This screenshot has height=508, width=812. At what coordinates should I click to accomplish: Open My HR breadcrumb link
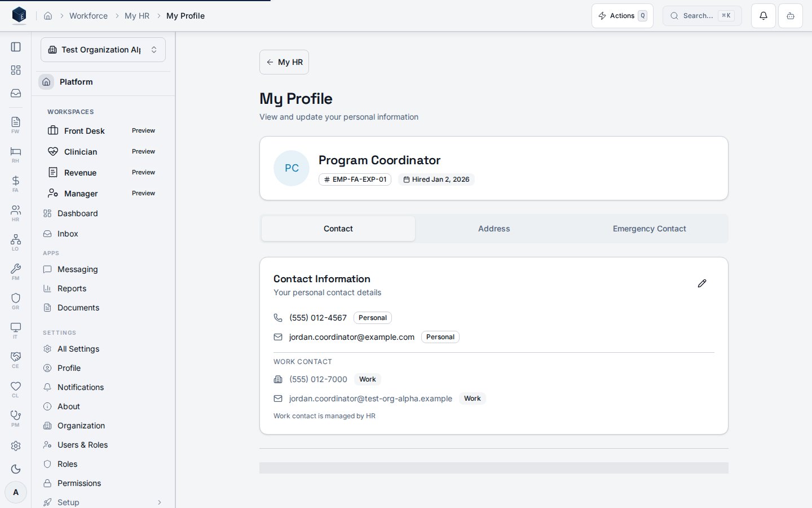pos(137,16)
